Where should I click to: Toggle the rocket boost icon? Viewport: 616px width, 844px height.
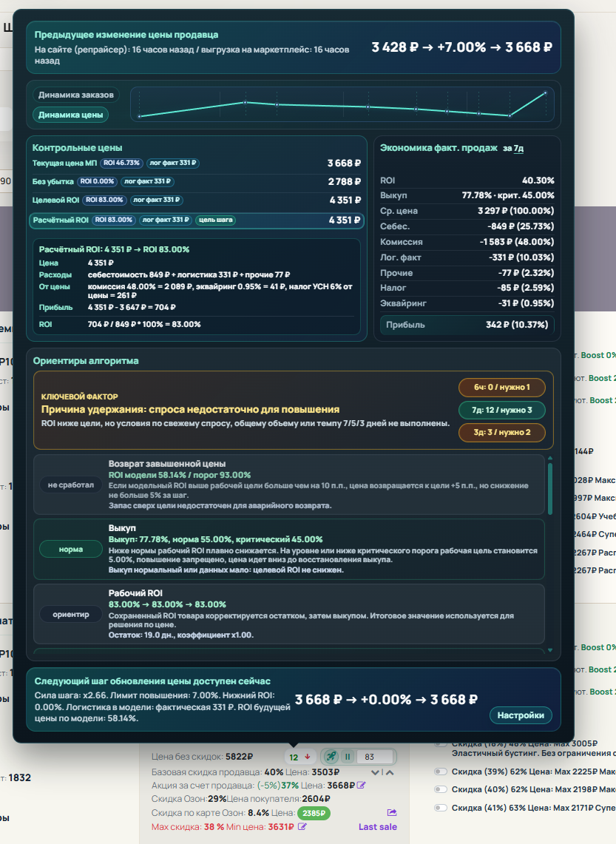click(x=331, y=757)
